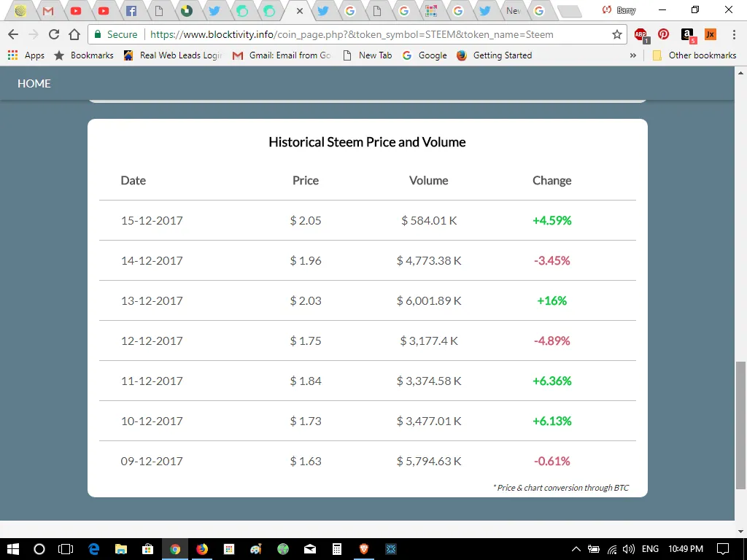Open the New Tab bookmark
Viewport: 747px width, 560px height.
[x=368, y=55]
